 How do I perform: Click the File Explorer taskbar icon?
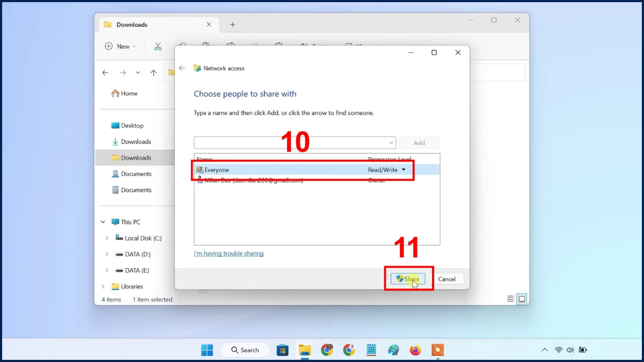tap(305, 350)
